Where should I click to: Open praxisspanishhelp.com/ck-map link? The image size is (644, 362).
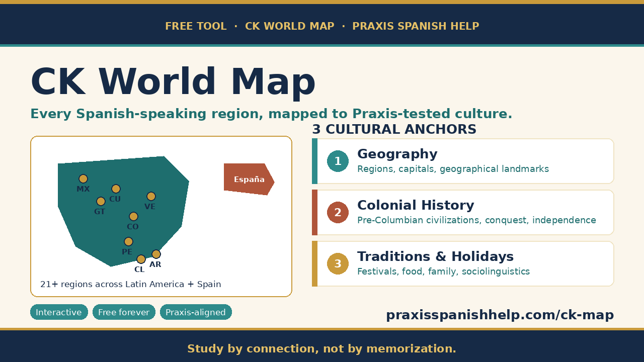tap(500, 315)
